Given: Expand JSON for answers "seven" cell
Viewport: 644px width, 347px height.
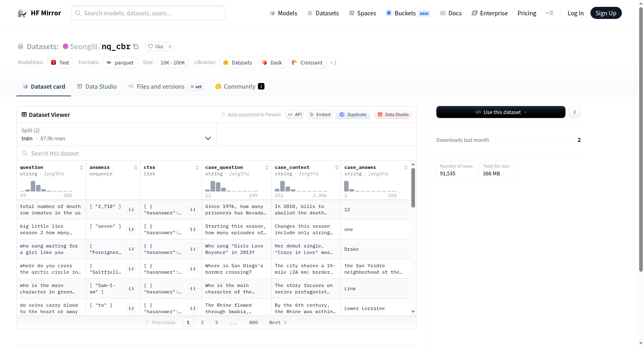Looking at the screenshot, I should [131, 229].
